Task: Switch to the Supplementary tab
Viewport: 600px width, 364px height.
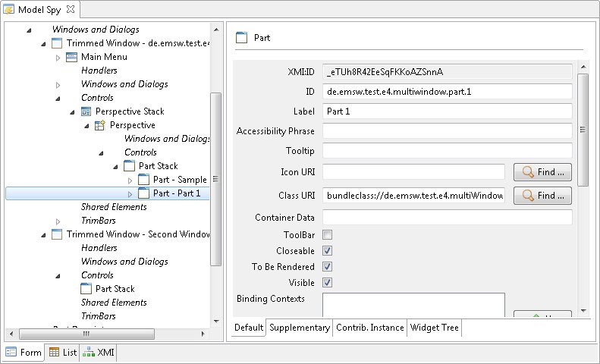Action: click(x=300, y=328)
